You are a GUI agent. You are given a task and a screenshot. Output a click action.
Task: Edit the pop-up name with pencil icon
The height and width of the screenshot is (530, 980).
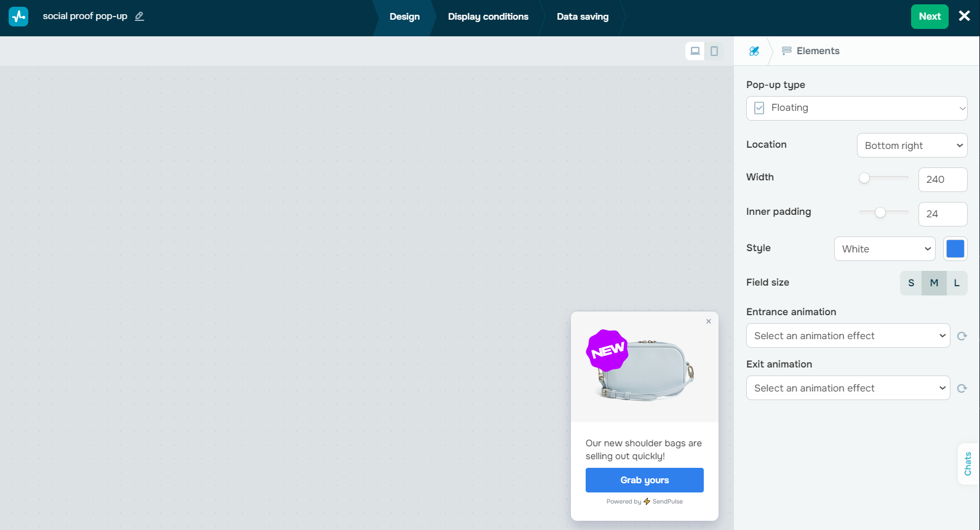(140, 17)
